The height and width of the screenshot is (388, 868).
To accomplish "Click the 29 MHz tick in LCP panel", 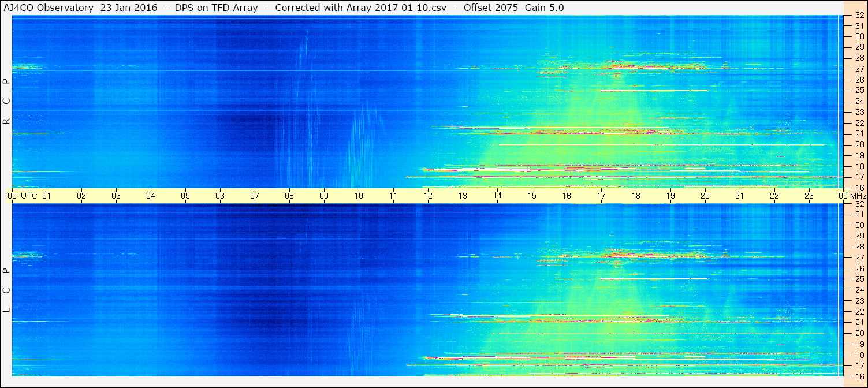I will pyautogui.click(x=859, y=236).
